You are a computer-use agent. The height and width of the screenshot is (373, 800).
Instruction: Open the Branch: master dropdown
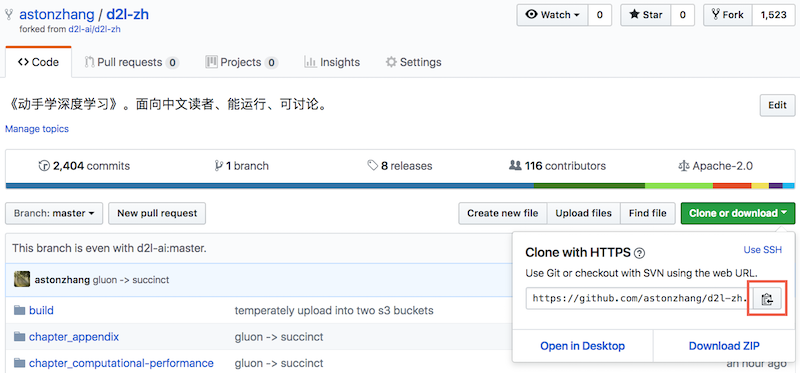click(54, 213)
